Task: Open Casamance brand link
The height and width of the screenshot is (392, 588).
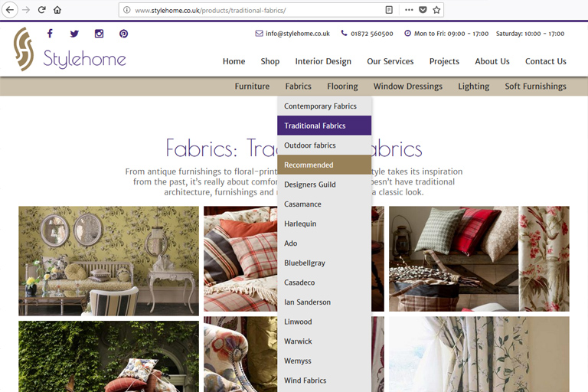Action: click(325, 204)
